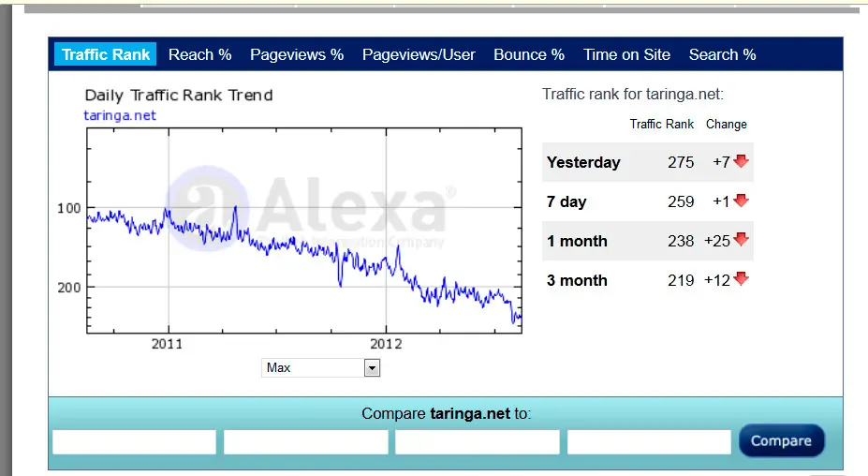The height and width of the screenshot is (476, 868).
Task: Select the Traffic Rank tab
Action: click(x=105, y=54)
